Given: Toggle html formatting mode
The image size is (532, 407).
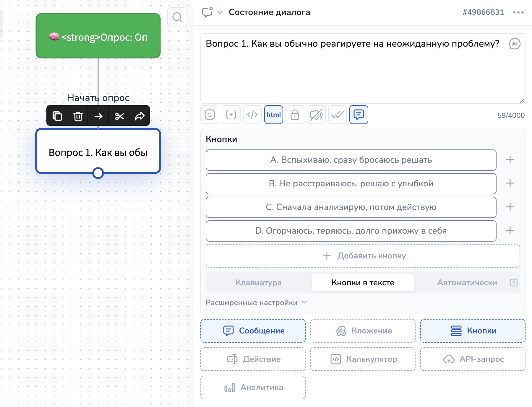Looking at the screenshot, I should coord(274,115).
